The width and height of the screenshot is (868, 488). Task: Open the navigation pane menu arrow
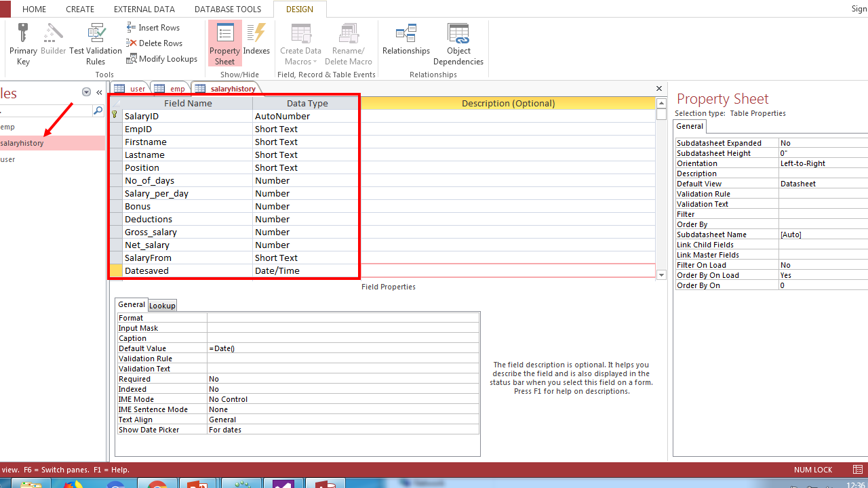[x=86, y=91]
